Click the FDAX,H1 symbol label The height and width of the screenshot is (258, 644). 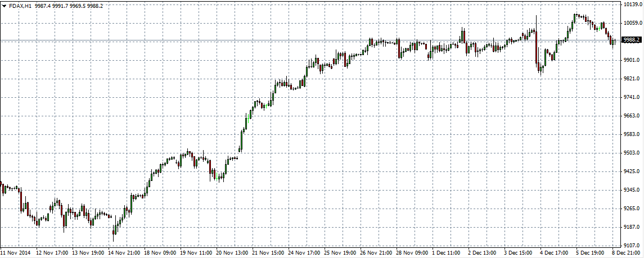[x=19, y=5]
